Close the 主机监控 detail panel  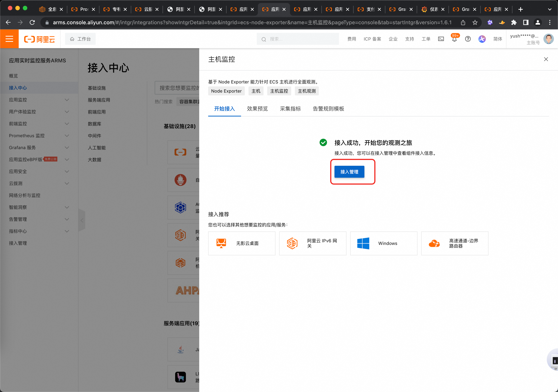point(546,59)
